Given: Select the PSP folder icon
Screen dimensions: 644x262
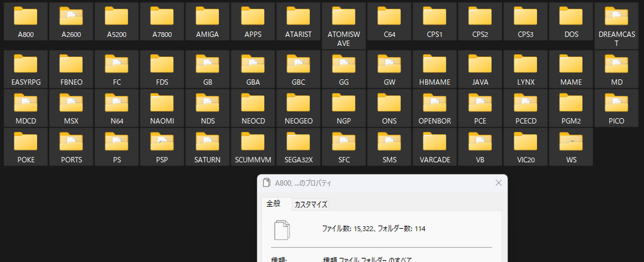Looking at the screenshot, I should (162, 141).
